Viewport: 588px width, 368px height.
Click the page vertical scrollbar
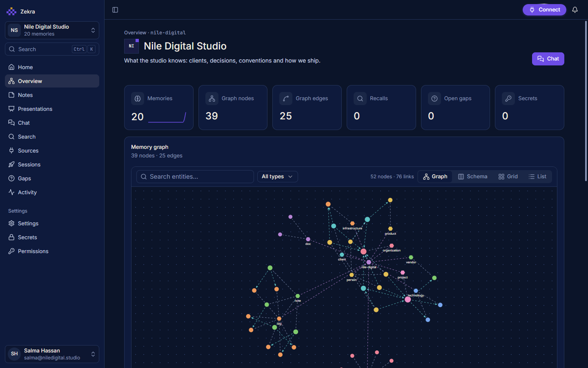tap(586, 101)
